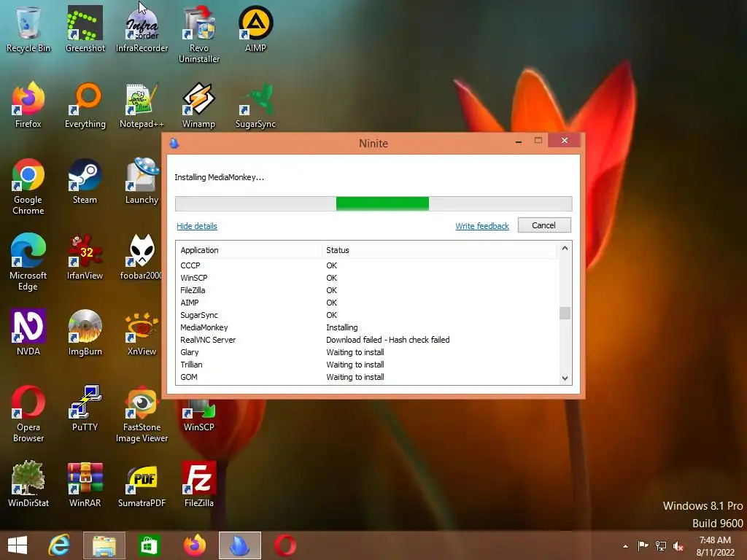Click the WinDirStat desktop shortcut
The image size is (747, 560).
(28, 484)
